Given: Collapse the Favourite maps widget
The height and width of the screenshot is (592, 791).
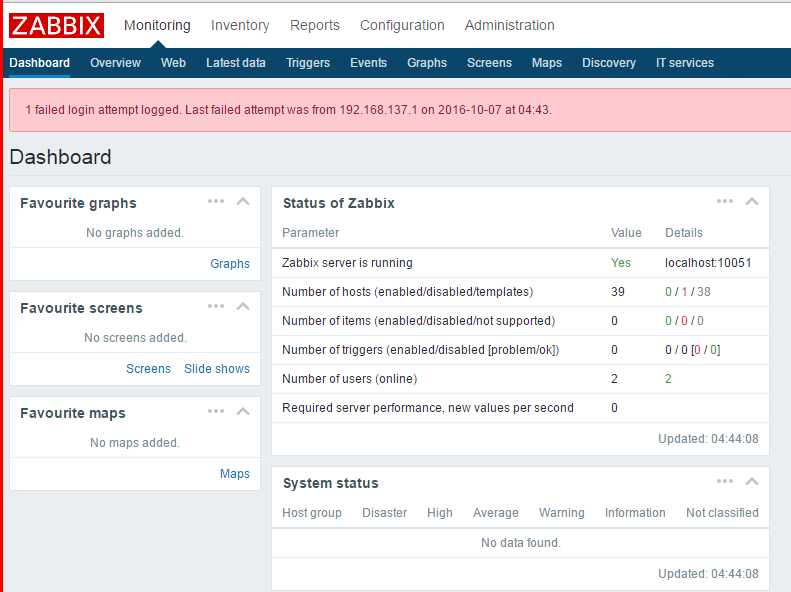Looking at the screenshot, I should click(243, 411).
